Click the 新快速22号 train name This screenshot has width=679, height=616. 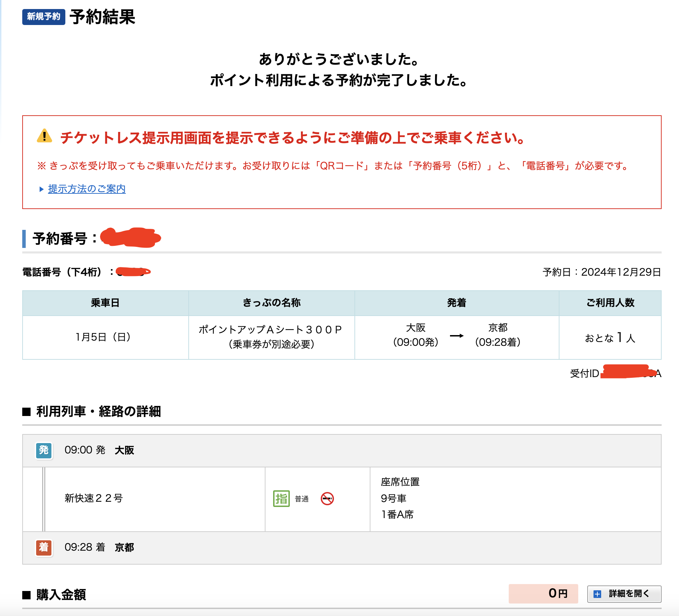[x=94, y=498]
